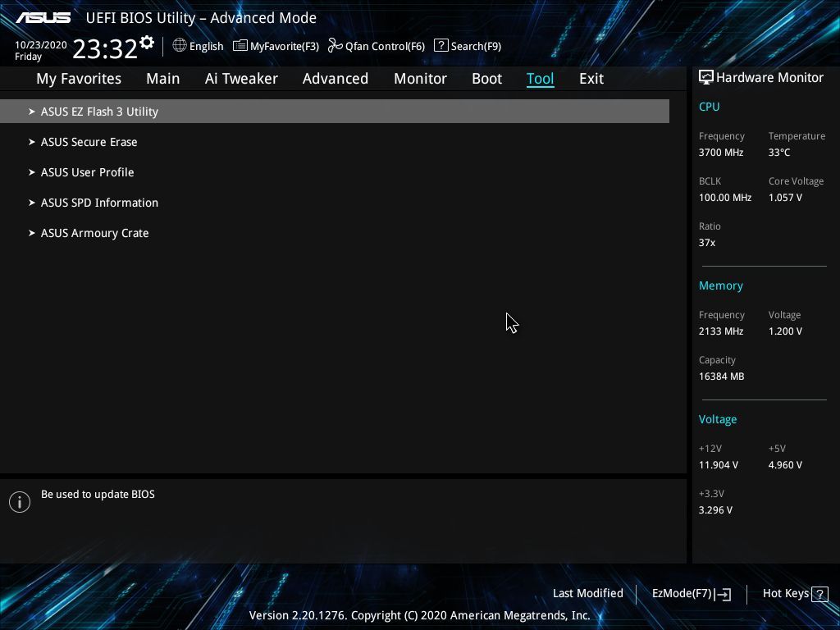
Task: Click the Hot Keys question mark icon
Action: click(x=819, y=594)
